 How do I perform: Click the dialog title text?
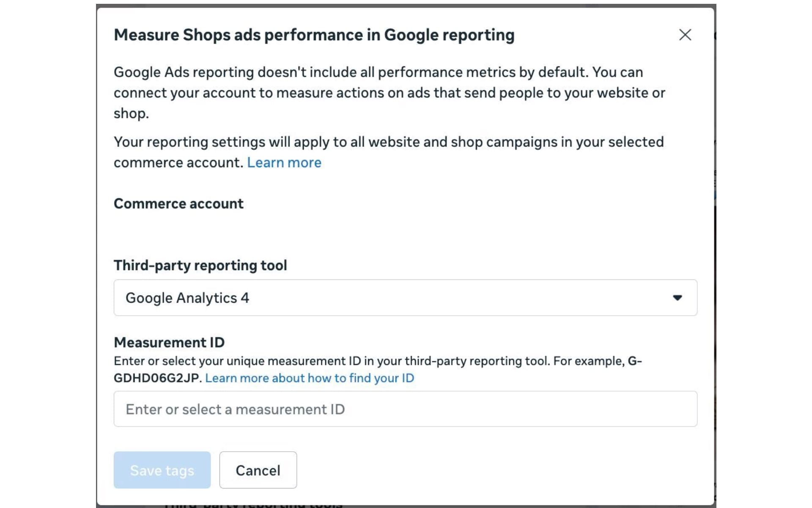[x=314, y=35]
